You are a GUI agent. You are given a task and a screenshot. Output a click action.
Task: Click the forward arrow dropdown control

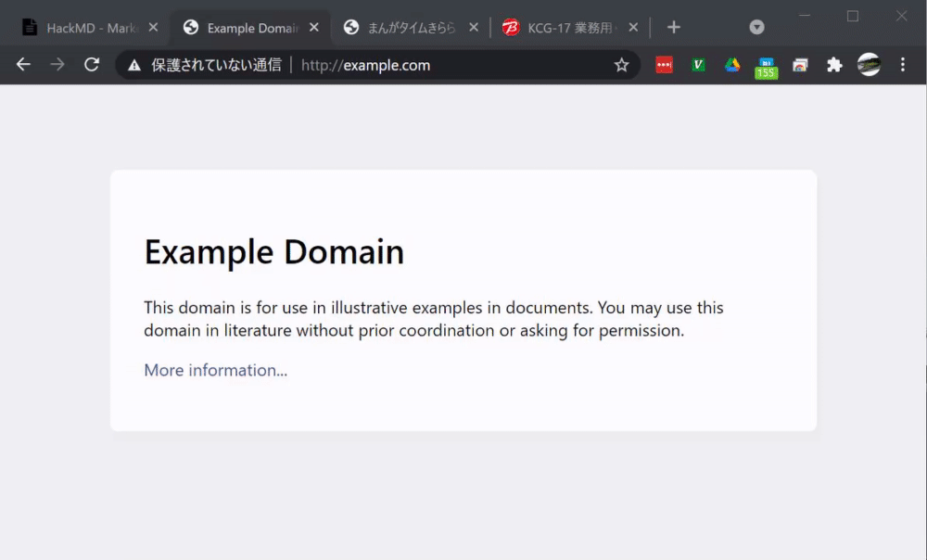[x=57, y=65]
